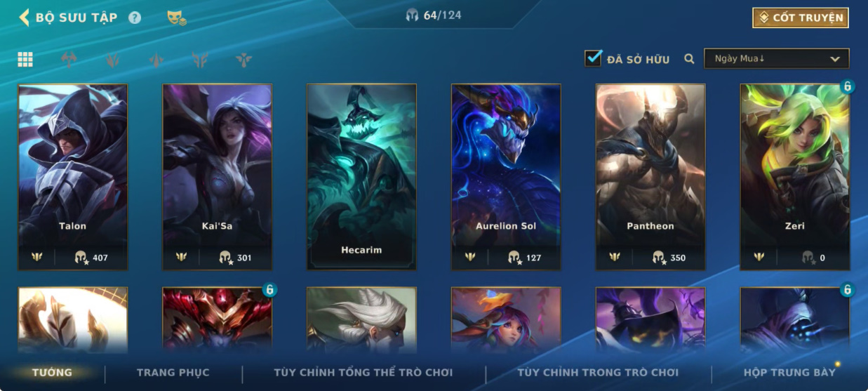This screenshot has height=391, width=868.
Task: Uncheck the Đã Sở Hữu checkbox
Action: pyautogui.click(x=593, y=58)
